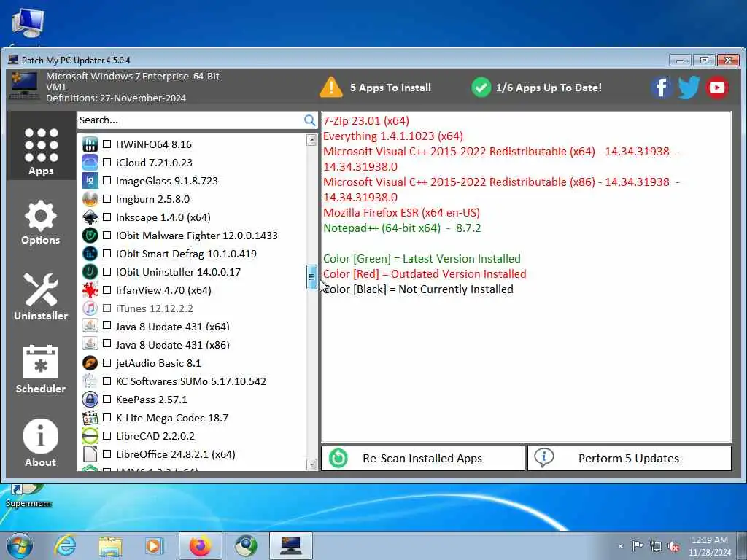This screenshot has height=560, width=747.
Task: Click the Imgburn flame icon
Action: 90,198
